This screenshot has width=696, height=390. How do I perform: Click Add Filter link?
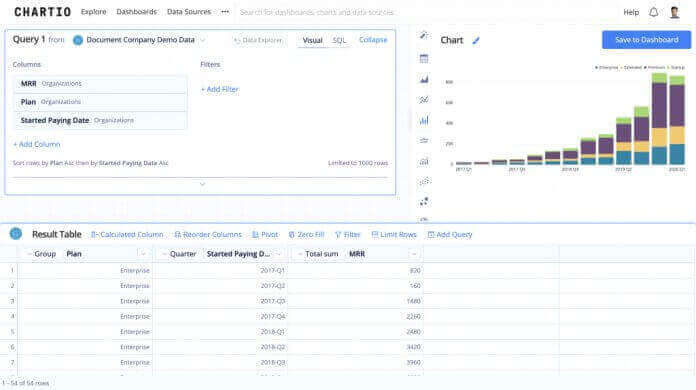pyautogui.click(x=220, y=89)
